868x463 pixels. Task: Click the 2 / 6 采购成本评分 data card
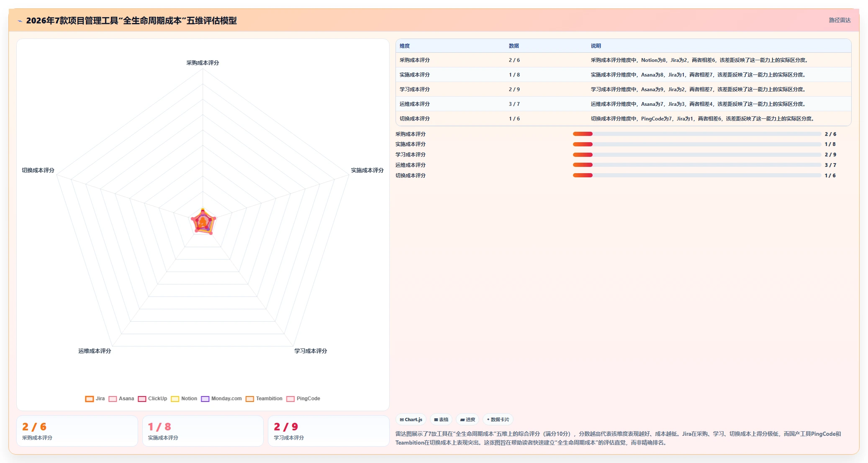(77, 431)
